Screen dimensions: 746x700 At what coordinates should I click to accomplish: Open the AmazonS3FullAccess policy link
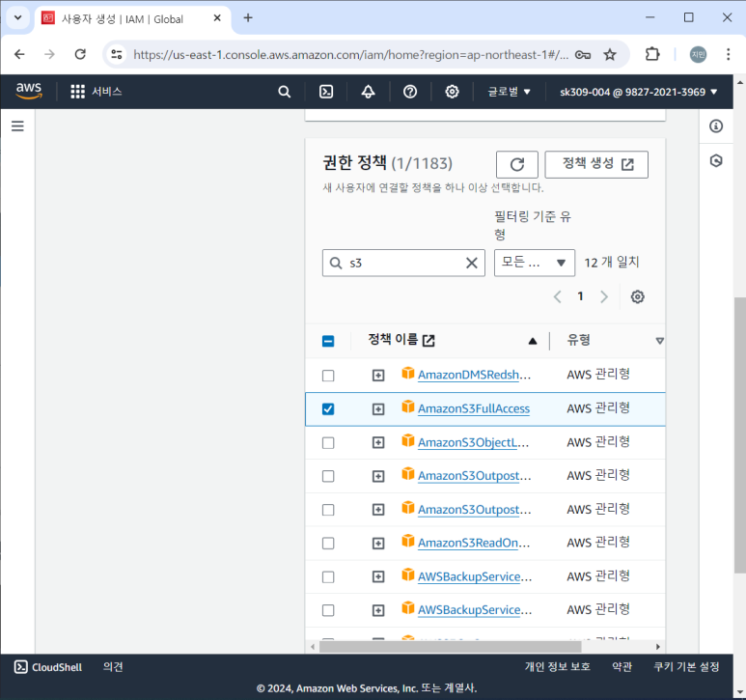pos(474,408)
